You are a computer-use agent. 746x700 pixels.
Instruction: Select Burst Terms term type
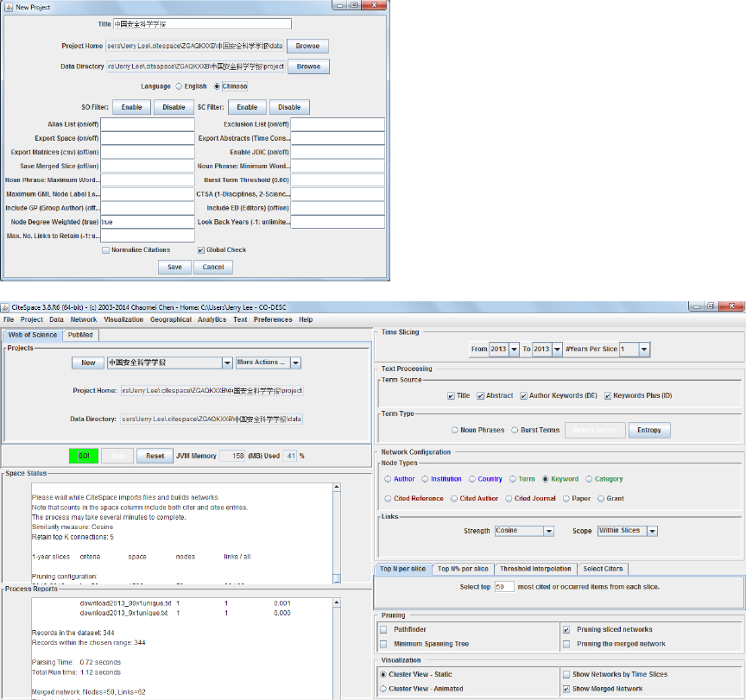point(515,430)
